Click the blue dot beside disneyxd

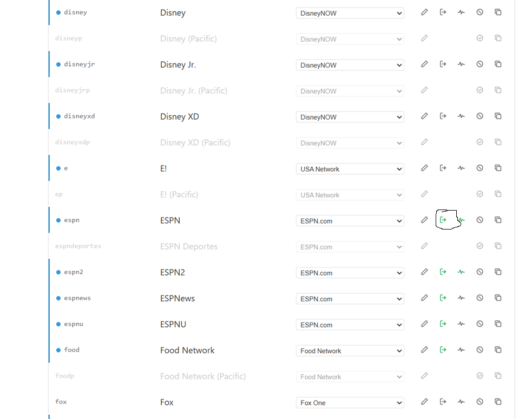click(x=58, y=116)
